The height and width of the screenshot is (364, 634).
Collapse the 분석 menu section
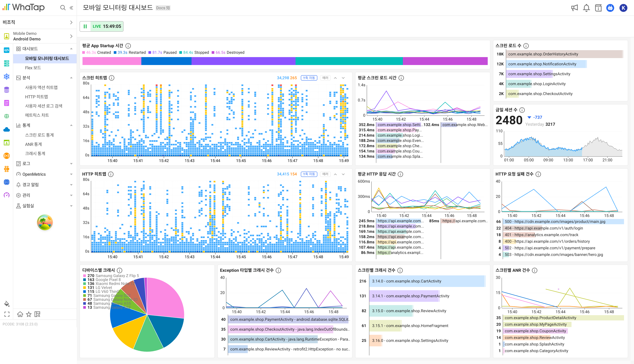coord(45,78)
